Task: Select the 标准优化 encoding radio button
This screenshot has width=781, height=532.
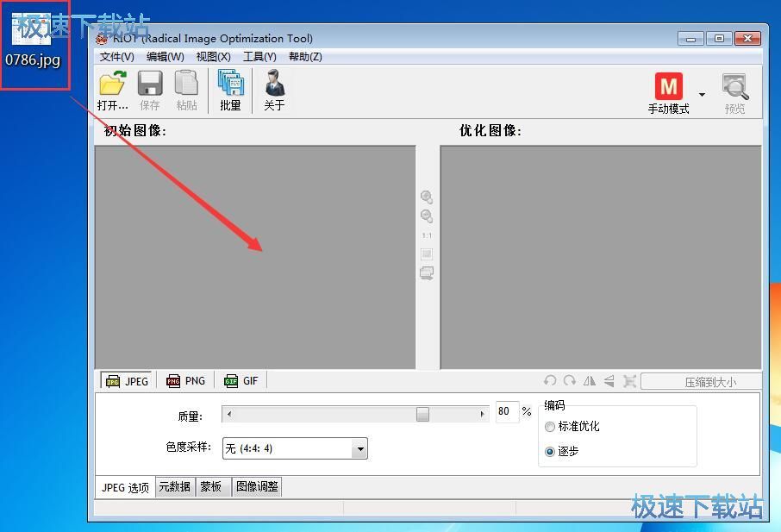Action: point(550,427)
